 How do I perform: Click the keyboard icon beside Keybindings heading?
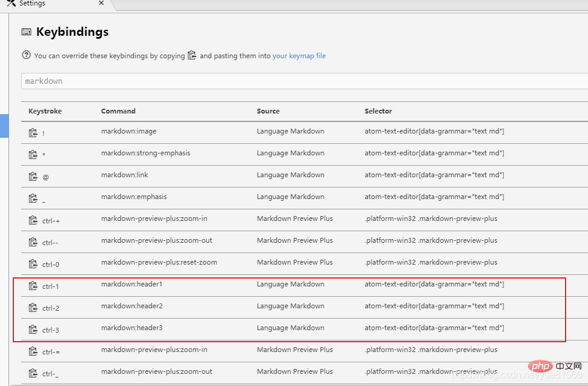click(x=26, y=32)
